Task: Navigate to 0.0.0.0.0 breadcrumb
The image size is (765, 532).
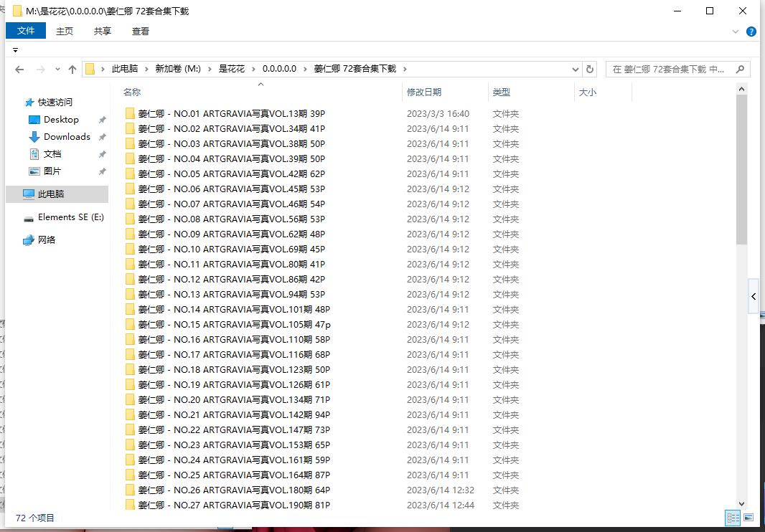Action: [280, 70]
